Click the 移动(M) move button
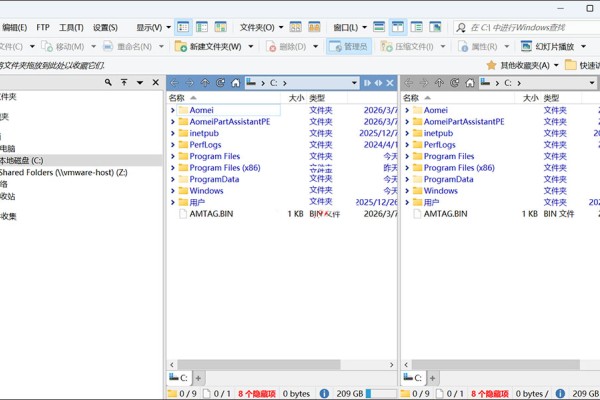This screenshot has width=600, height=400. tap(63, 47)
